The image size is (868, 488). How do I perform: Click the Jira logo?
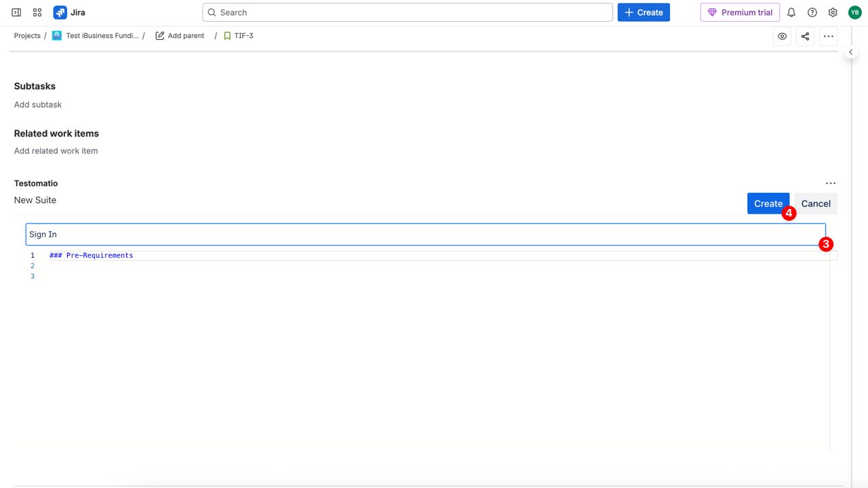[x=69, y=12]
